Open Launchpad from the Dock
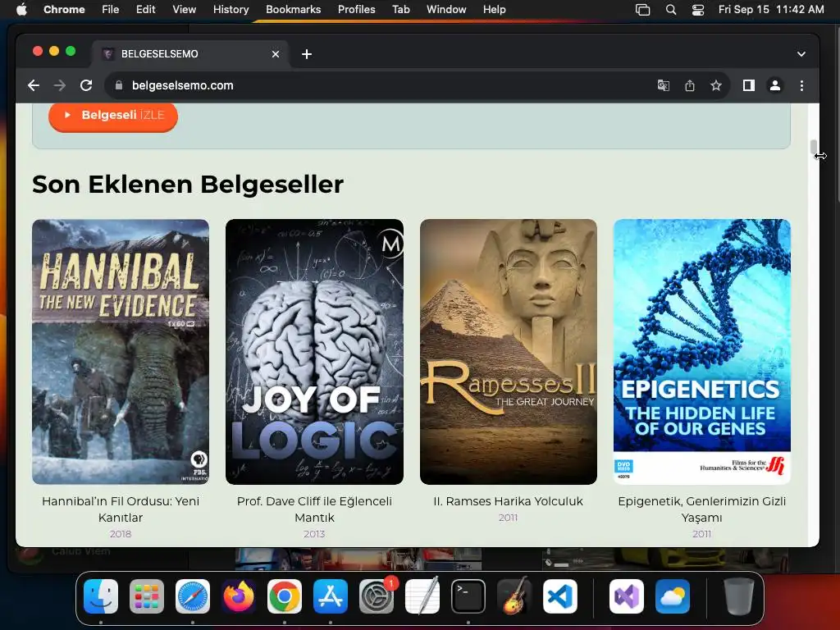The width and height of the screenshot is (840, 630). coord(147,596)
